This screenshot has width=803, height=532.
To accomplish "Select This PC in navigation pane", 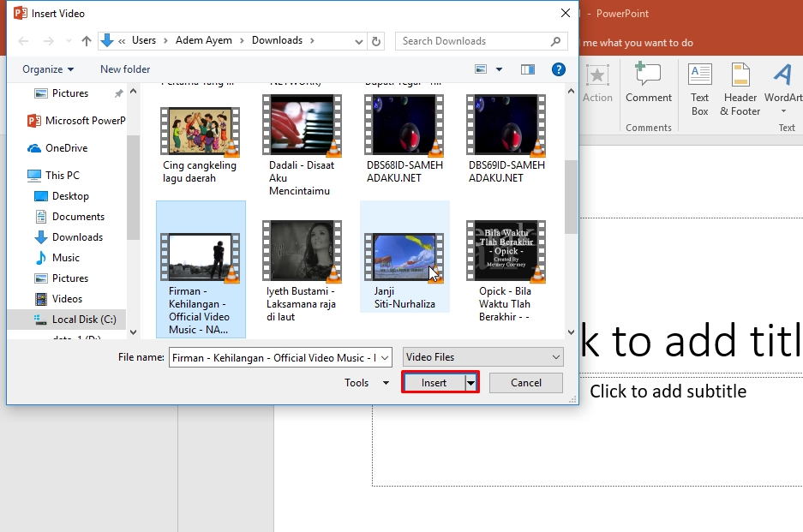I will (x=53, y=175).
